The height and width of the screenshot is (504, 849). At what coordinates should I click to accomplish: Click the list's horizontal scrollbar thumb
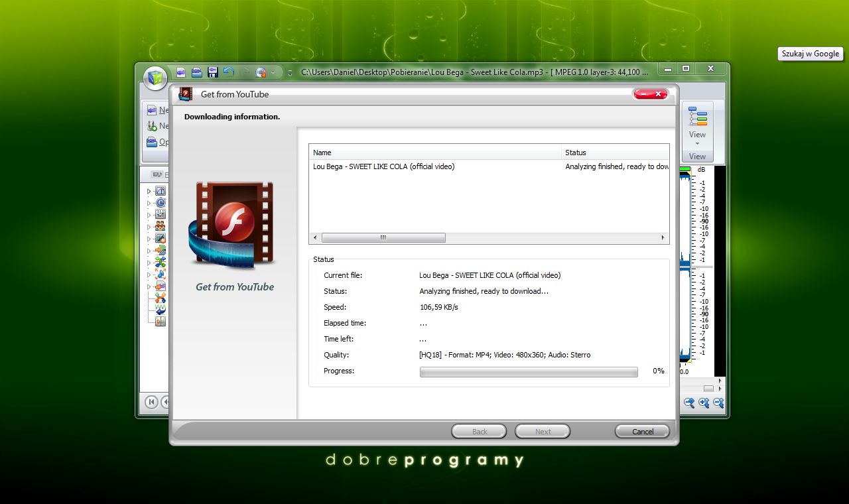pos(383,237)
